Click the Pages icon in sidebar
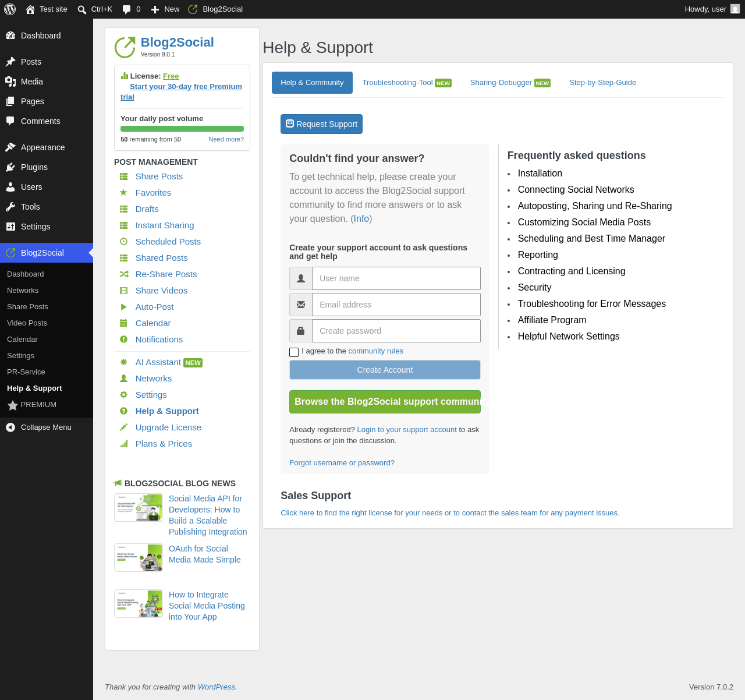Viewport: 745px width, 700px height. 10,101
